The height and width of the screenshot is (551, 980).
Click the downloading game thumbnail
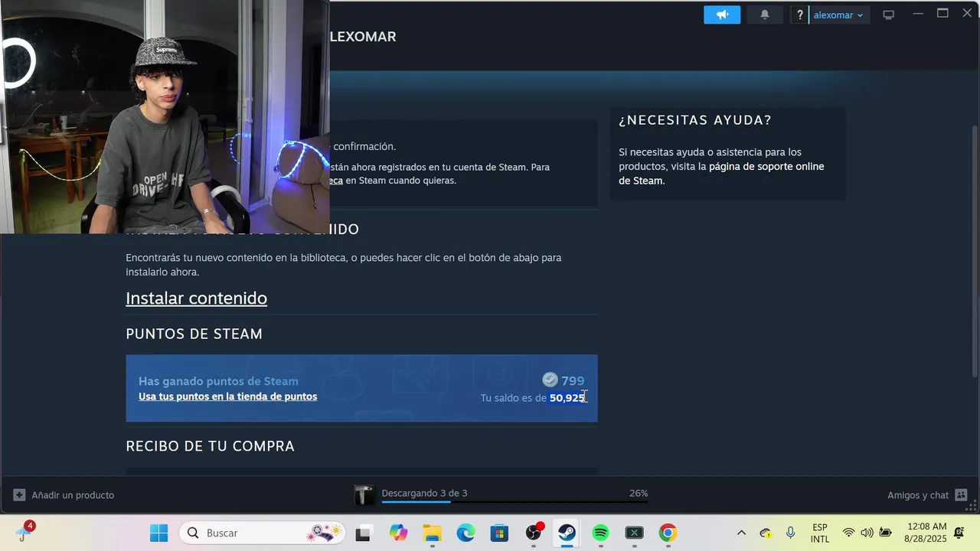(364, 495)
